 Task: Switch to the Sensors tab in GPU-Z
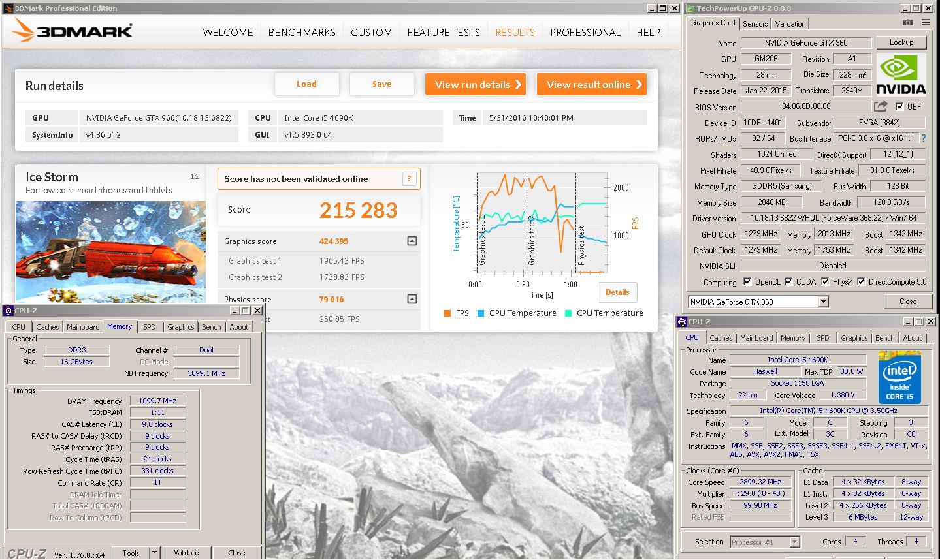(755, 23)
